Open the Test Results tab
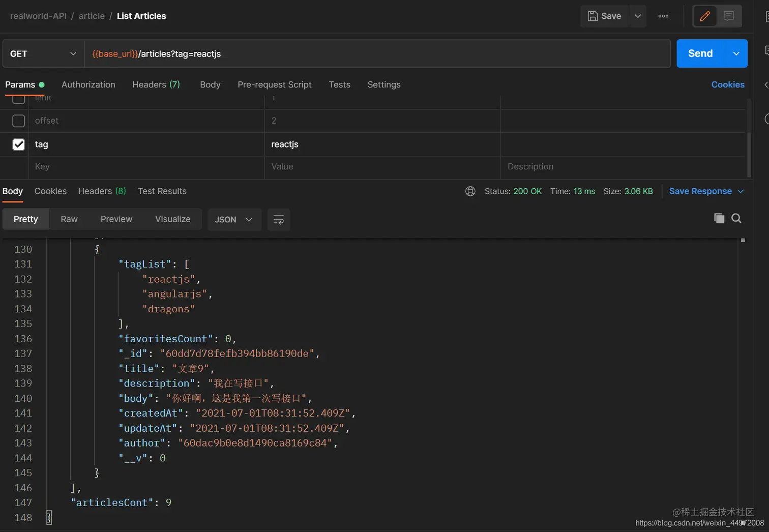The height and width of the screenshot is (532, 769). 162,191
